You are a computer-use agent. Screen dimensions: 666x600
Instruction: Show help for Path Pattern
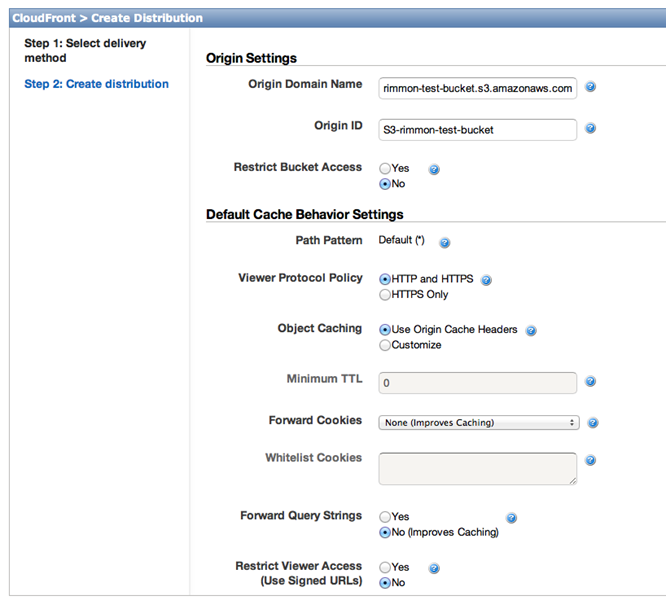click(444, 242)
